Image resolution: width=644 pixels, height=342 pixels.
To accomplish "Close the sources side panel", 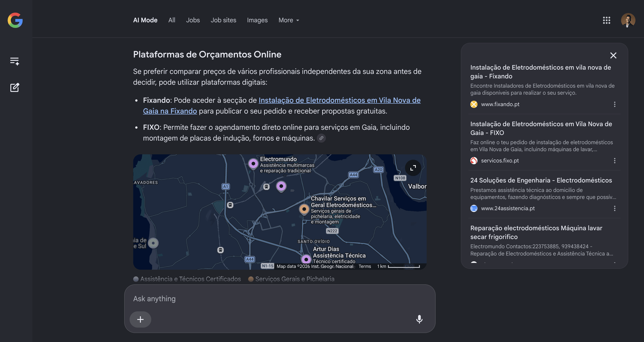I will pos(613,55).
